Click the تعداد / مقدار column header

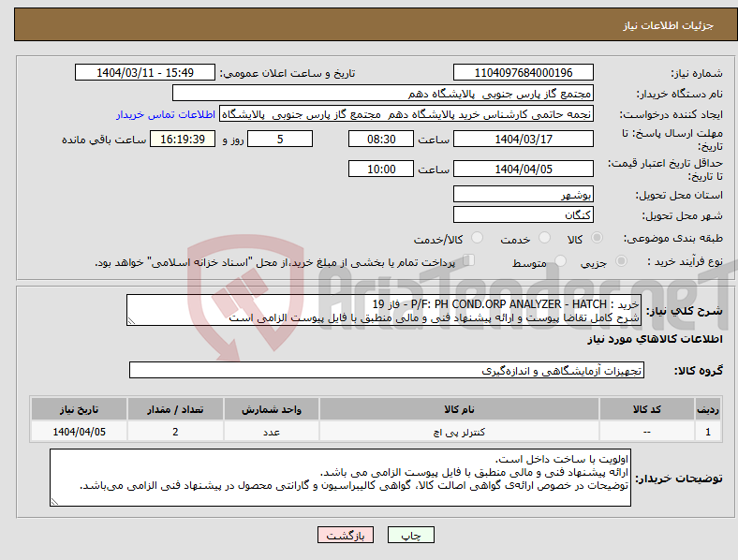(x=175, y=409)
